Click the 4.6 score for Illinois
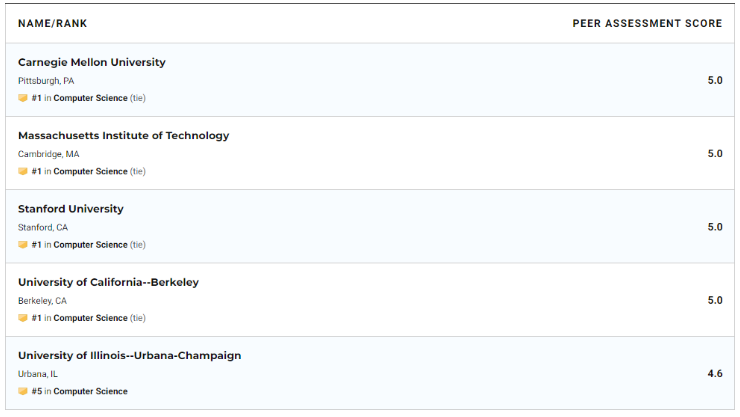Image resolution: width=740 pixels, height=417 pixels. tap(714, 373)
